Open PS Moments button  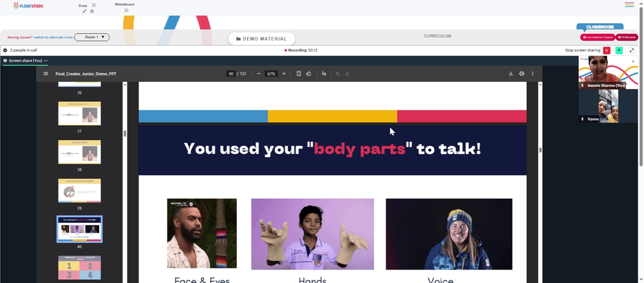pos(627,37)
